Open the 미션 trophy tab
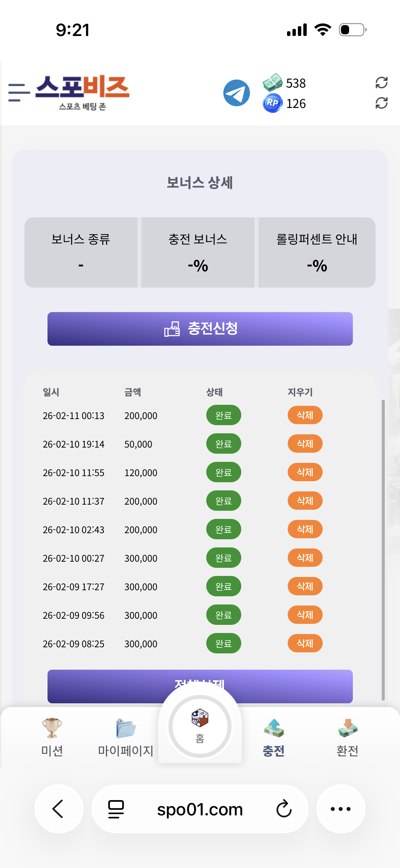The image size is (400, 868). coord(52,737)
